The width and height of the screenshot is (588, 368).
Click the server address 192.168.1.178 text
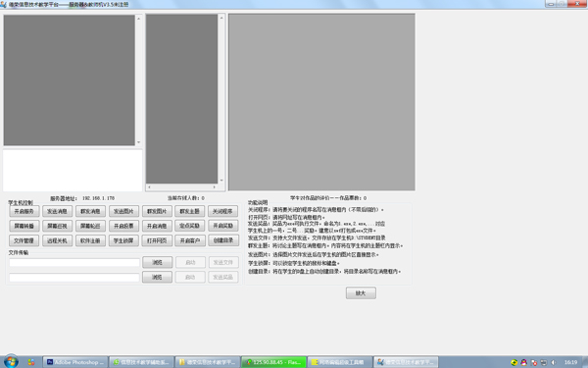coord(98,198)
